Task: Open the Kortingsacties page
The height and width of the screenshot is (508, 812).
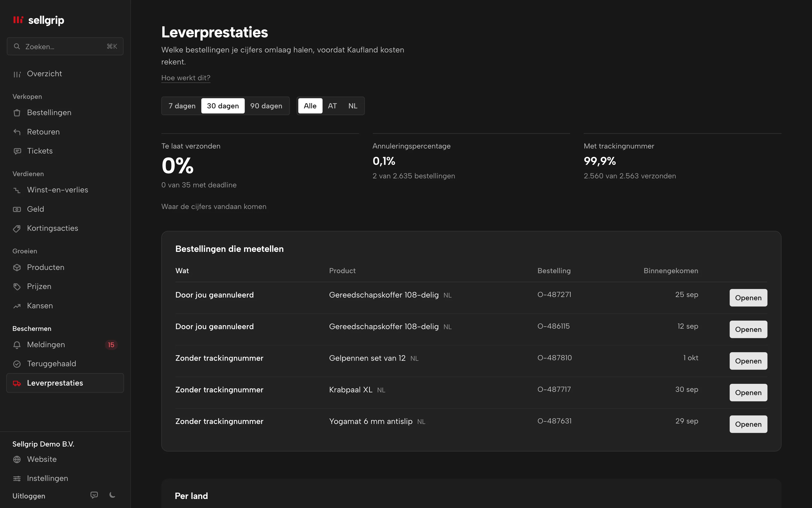Action: [65, 228]
